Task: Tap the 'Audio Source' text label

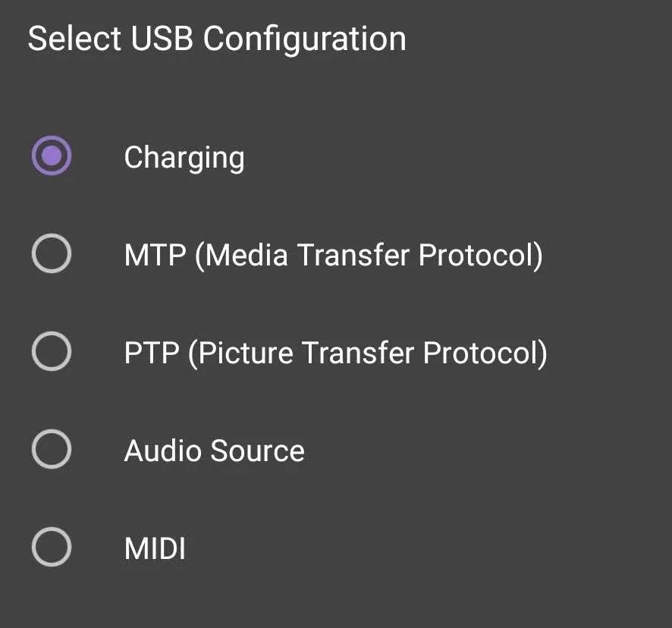Action: pos(215,451)
